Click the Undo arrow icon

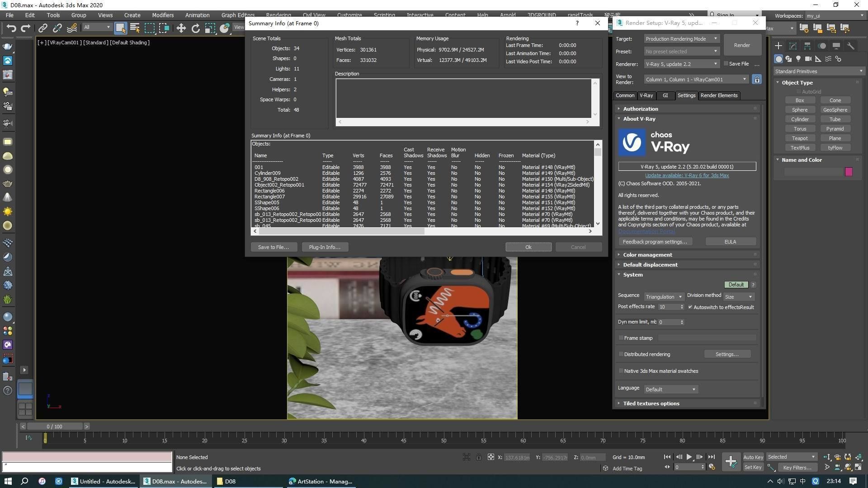tap(11, 28)
